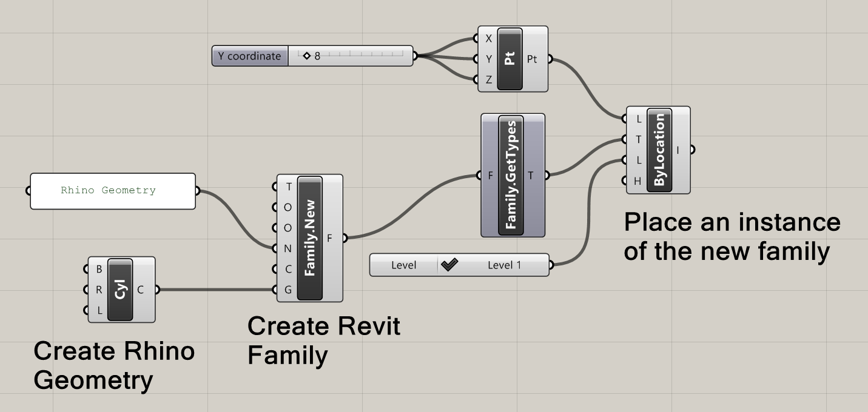Click the Level picker output grip
868x412 pixels.
click(x=551, y=265)
